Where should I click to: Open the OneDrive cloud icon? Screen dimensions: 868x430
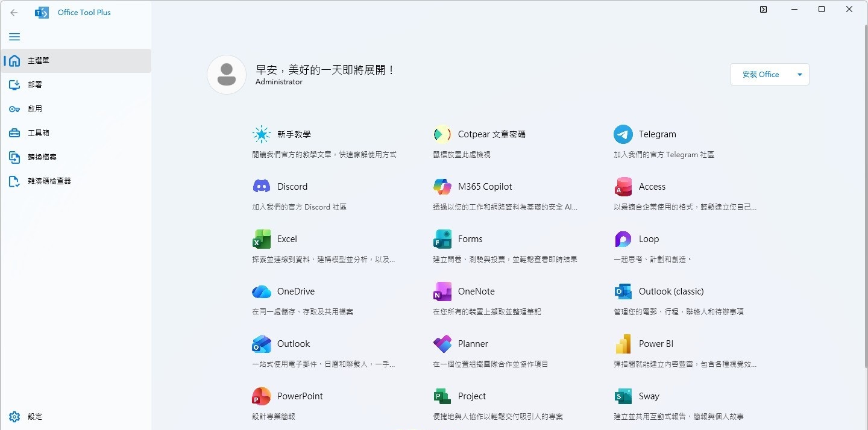tap(262, 291)
